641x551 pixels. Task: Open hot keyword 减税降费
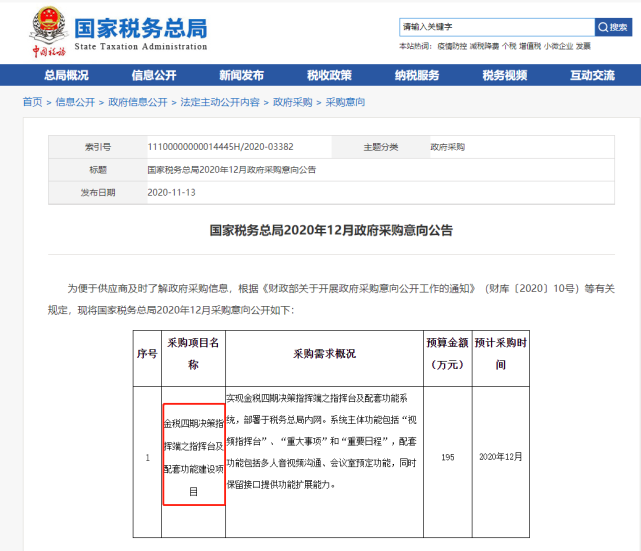(484, 46)
